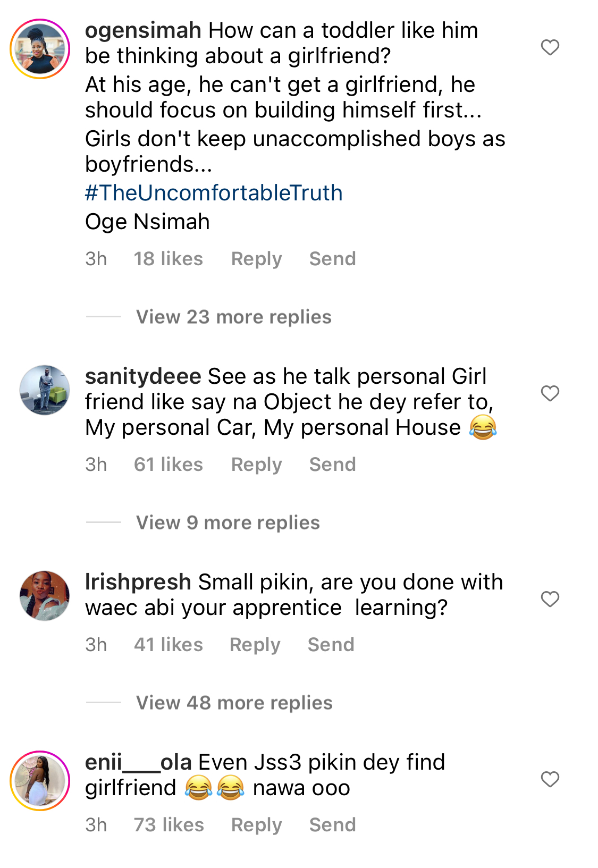View the 61 likes on sanitydeee's comment
Screen dimensions: 598x868
(169, 465)
